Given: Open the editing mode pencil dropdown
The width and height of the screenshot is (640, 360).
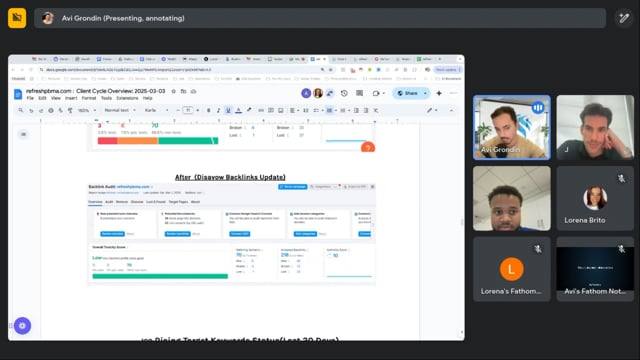Looking at the screenshot, I should [431, 110].
